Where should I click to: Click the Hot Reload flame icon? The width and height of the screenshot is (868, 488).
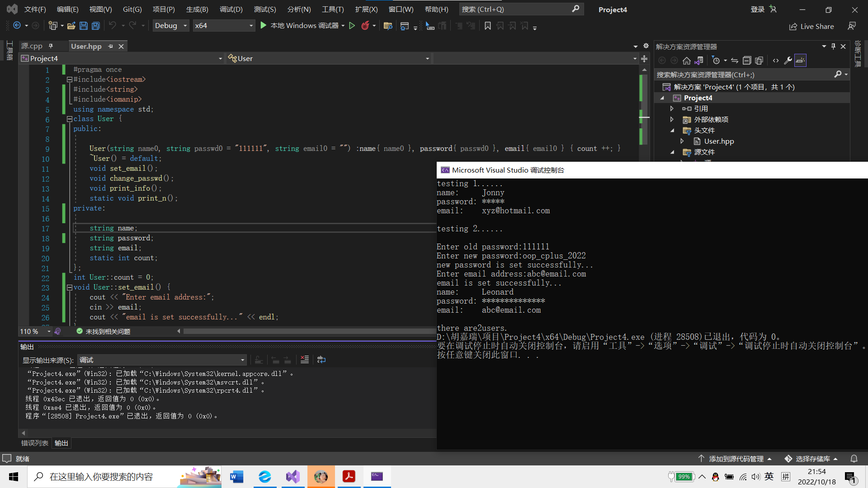click(365, 26)
